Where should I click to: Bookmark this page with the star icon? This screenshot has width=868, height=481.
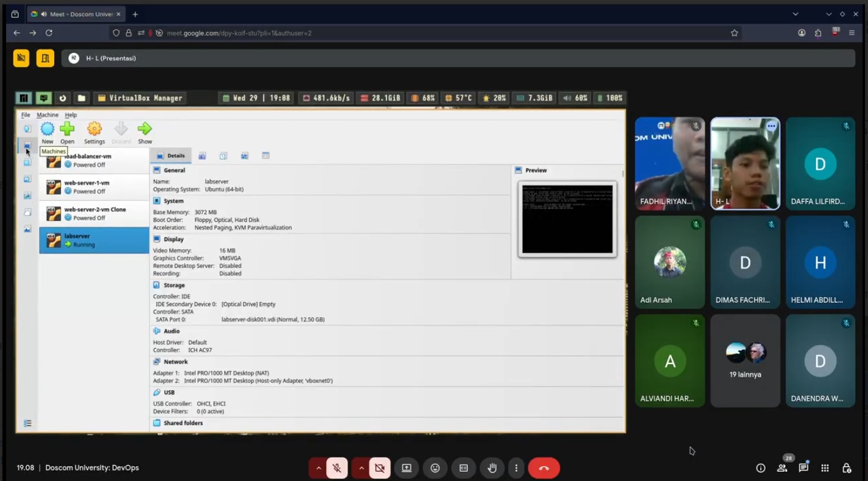click(x=734, y=33)
